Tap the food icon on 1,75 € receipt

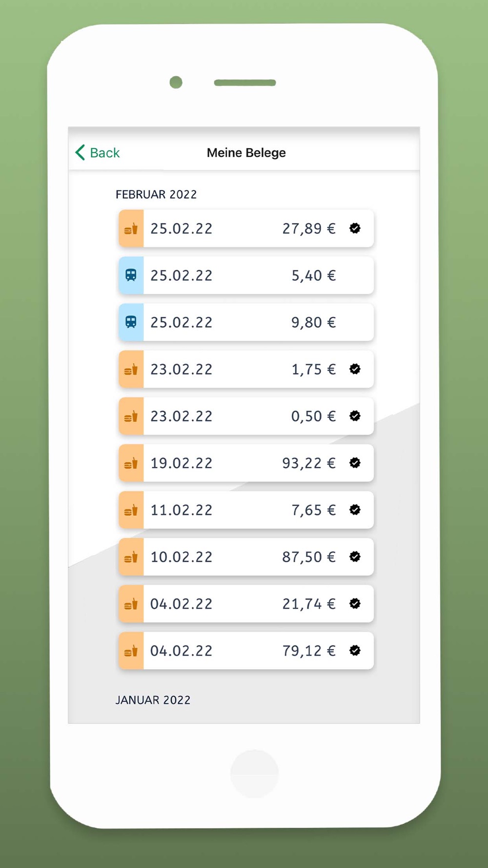131,370
